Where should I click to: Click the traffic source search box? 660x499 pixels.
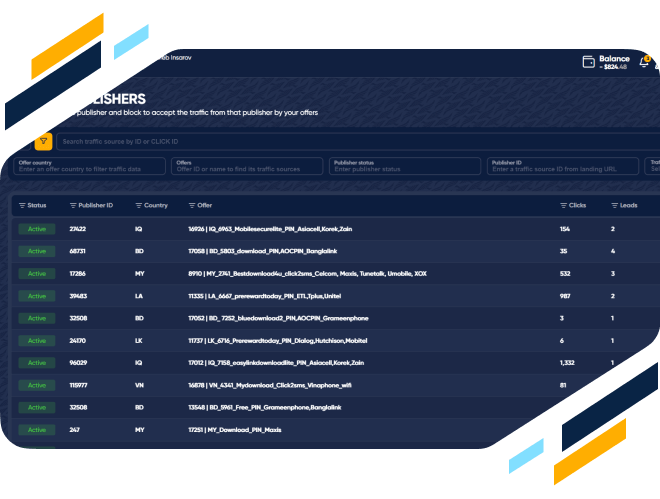[340, 142]
